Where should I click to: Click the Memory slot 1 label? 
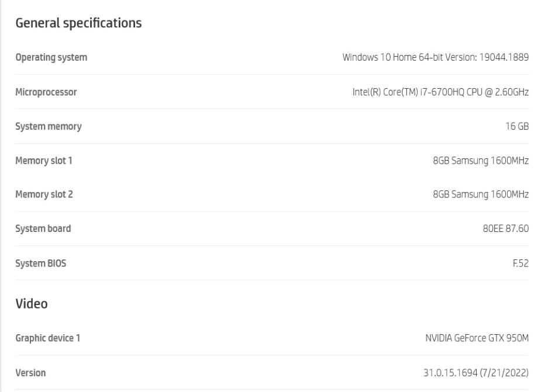point(44,161)
